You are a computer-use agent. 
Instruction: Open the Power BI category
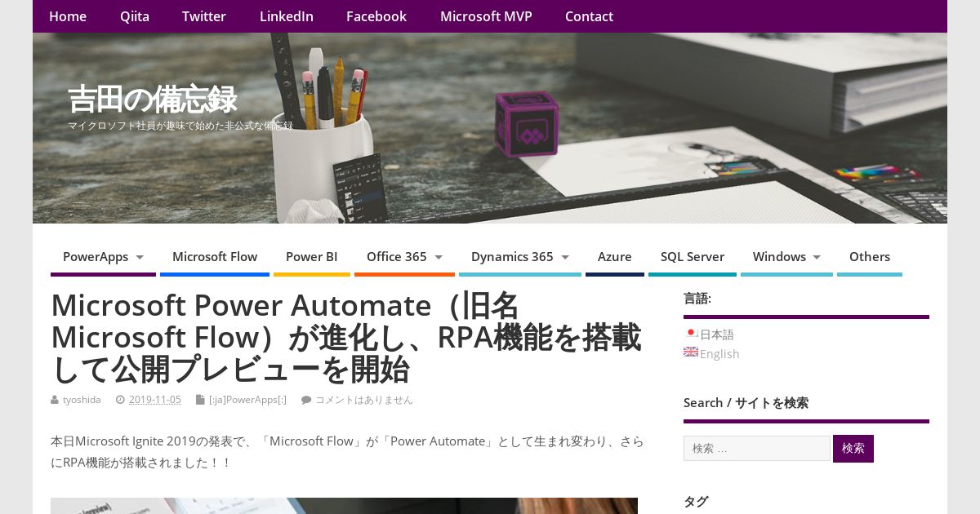(x=311, y=257)
